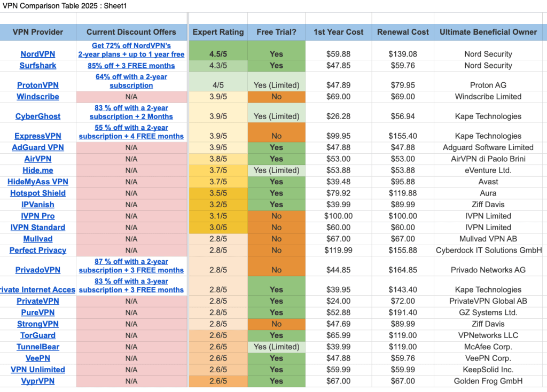Image resolution: width=547 pixels, height=392 pixels.
Task: Open the AirVPN provider link
Action: (38, 159)
